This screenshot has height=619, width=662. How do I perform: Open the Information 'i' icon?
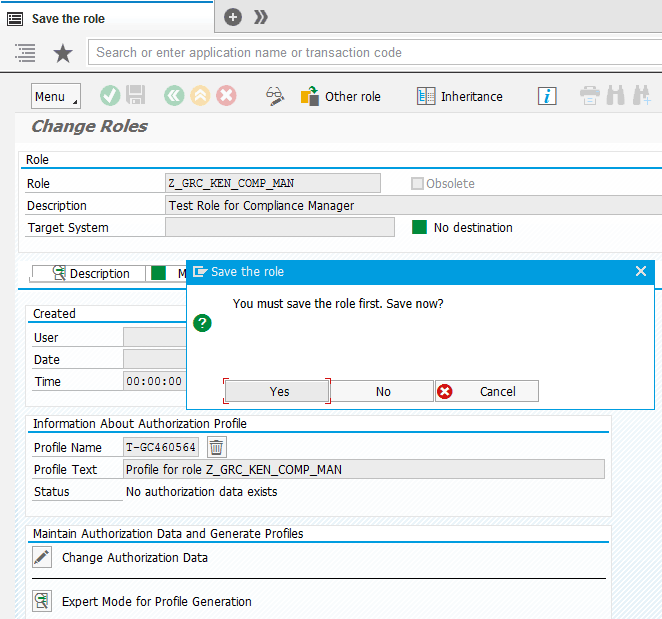tap(547, 96)
